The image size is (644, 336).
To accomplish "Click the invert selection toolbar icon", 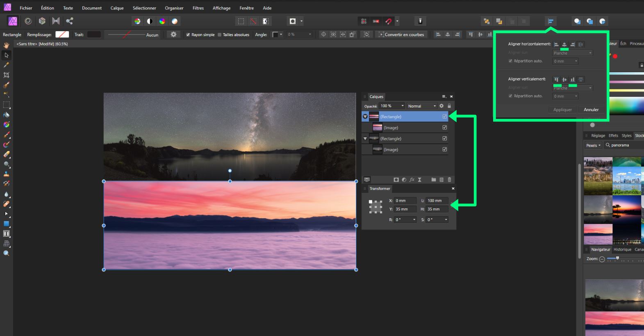I will click(x=266, y=21).
